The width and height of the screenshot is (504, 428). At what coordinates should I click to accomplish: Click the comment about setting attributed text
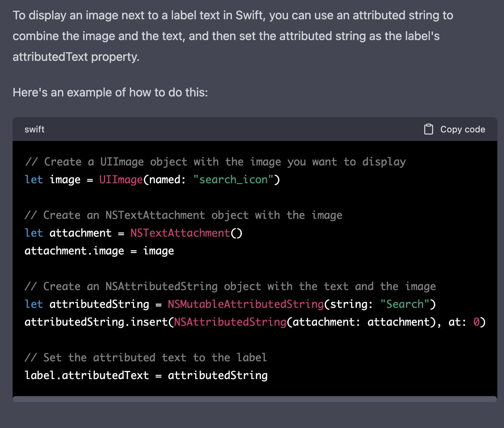145,357
